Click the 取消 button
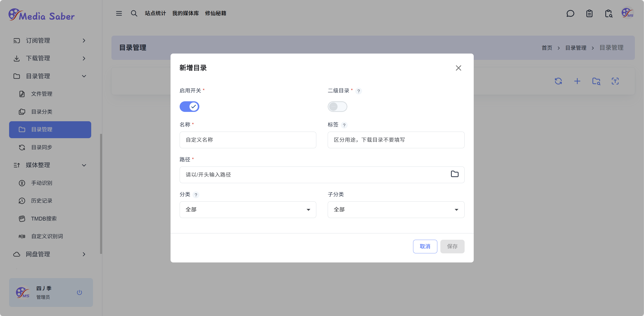The height and width of the screenshot is (316, 644). (425, 246)
